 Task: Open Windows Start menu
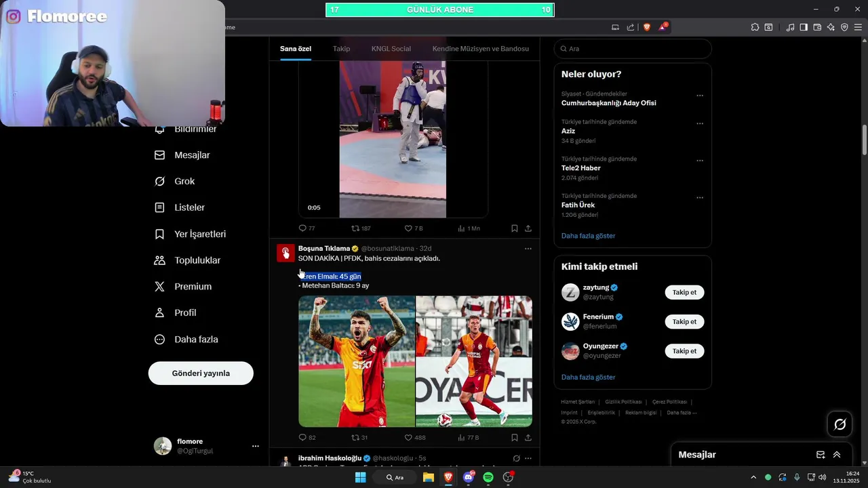(x=361, y=477)
